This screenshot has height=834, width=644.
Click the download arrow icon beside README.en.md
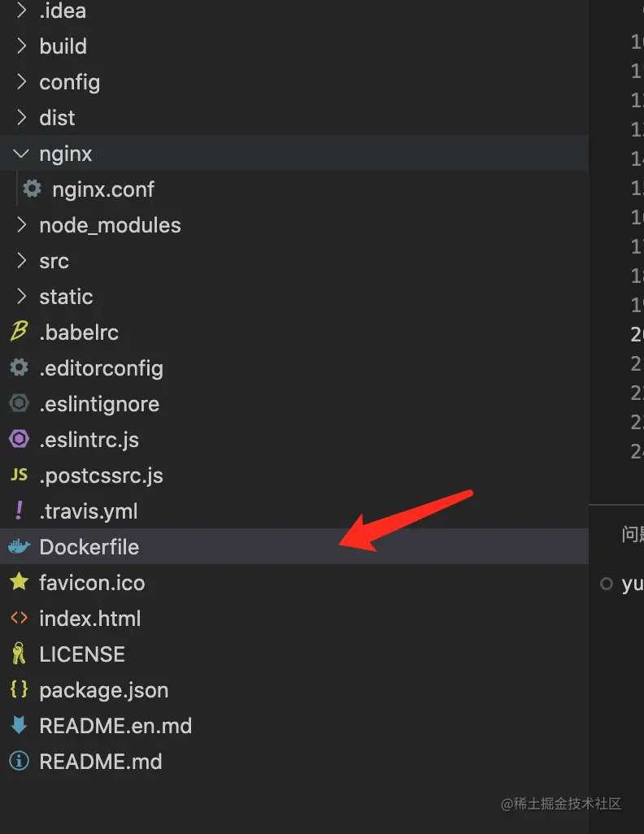18,725
